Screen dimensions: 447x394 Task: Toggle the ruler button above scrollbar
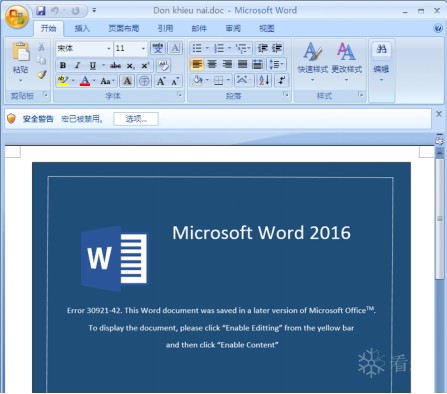pos(439,141)
